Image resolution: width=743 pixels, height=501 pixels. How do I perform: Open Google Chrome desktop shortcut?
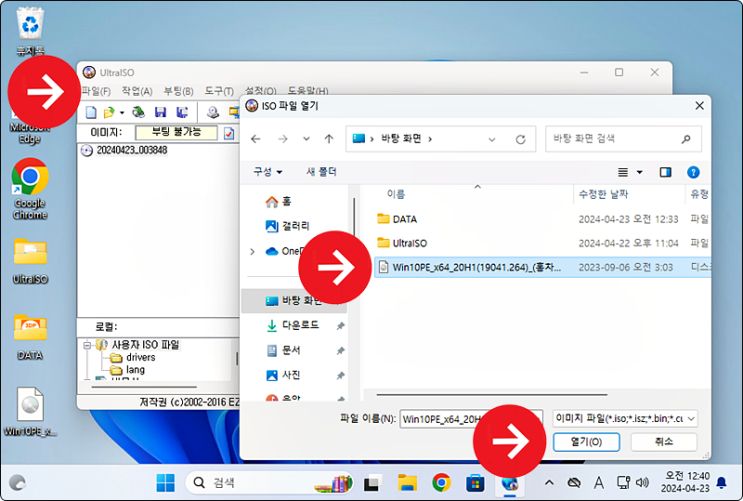pyautogui.click(x=30, y=189)
